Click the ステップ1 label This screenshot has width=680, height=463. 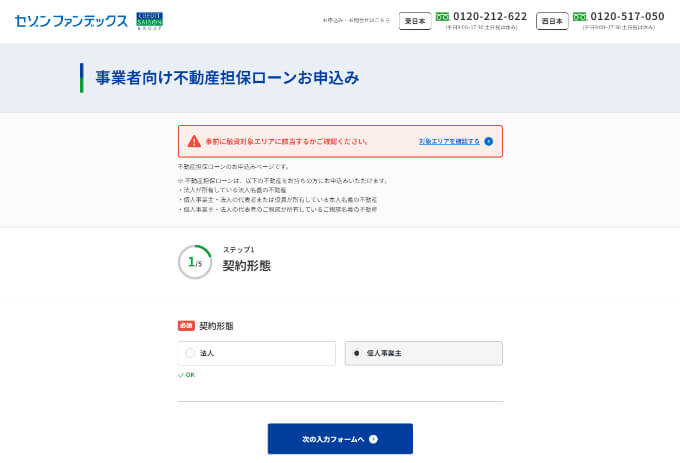pyautogui.click(x=239, y=250)
